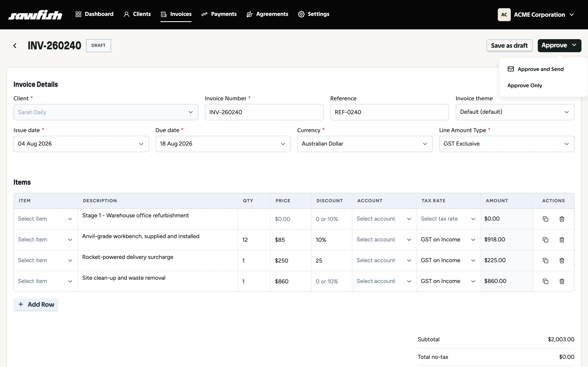Open the Invoice theme dropdown

[515, 112]
